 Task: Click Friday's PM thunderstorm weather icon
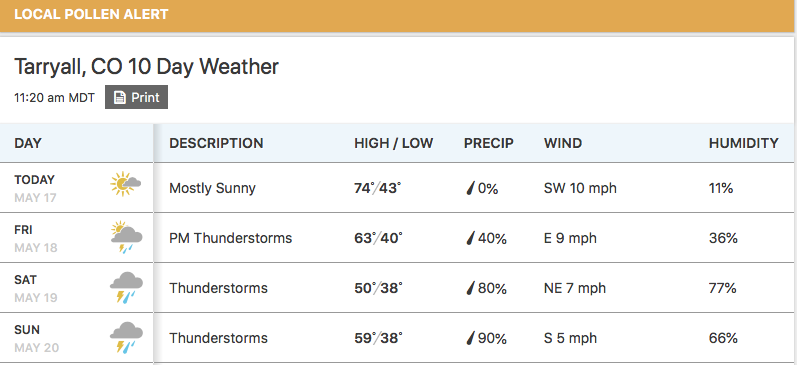pos(126,236)
